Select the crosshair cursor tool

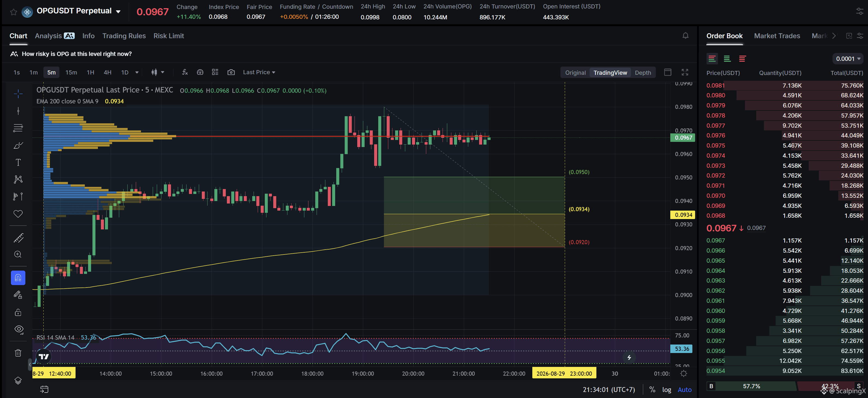pyautogui.click(x=18, y=94)
